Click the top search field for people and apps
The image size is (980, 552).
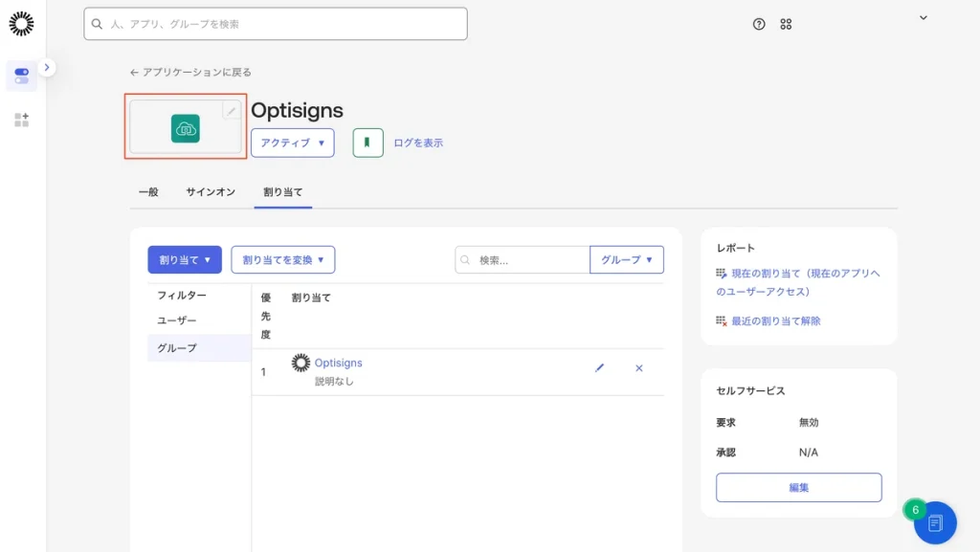276,24
